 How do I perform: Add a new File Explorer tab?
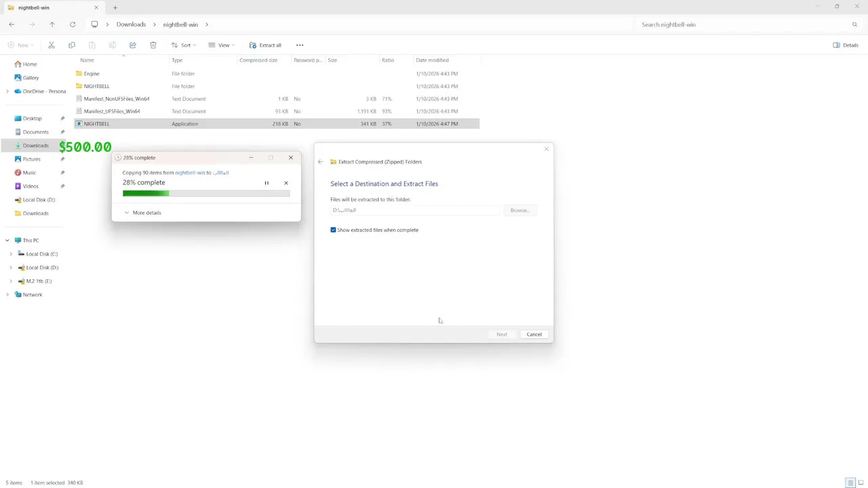(115, 7)
